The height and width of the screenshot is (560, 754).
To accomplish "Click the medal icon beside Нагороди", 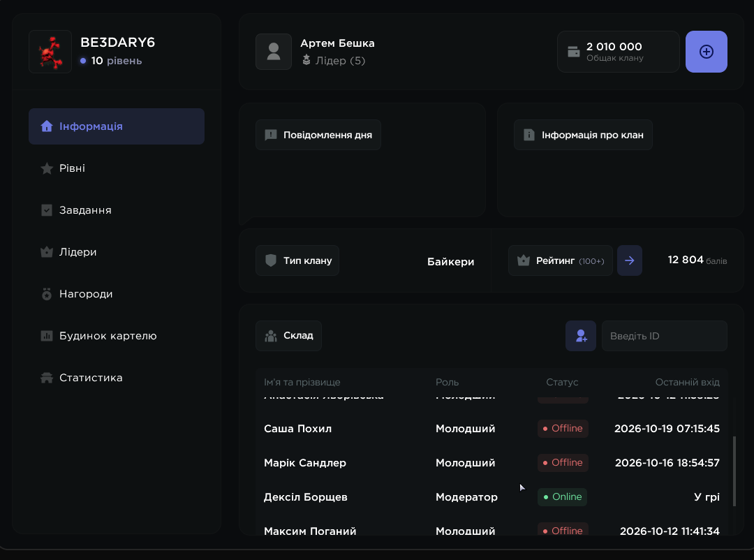I will click(x=47, y=294).
